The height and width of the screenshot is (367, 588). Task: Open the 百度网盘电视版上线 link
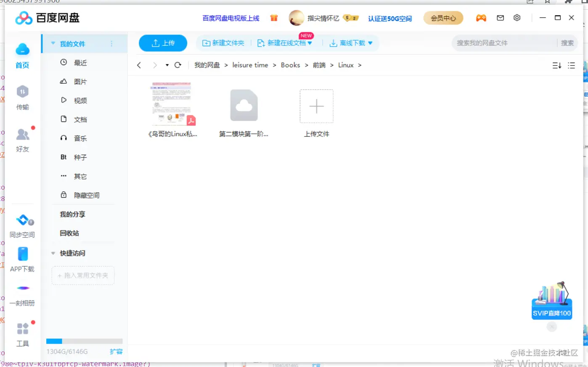(231, 18)
